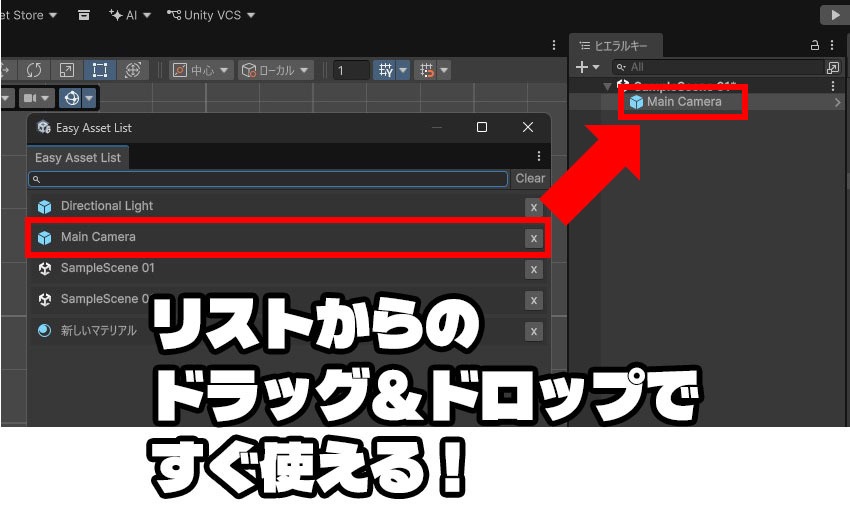850x517 pixels.
Task: Open scene row options menu in Hierarchy
Action: pyautogui.click(x=833, y=86)
